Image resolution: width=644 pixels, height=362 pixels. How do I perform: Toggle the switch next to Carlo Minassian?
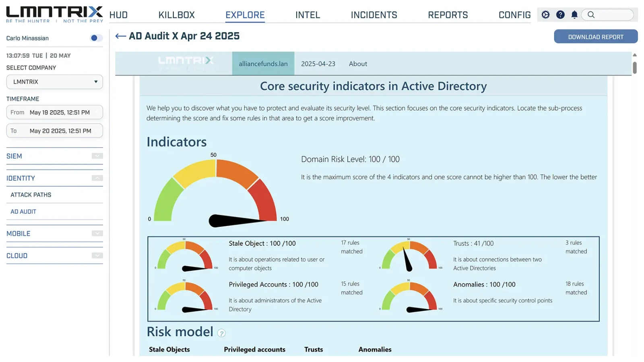pyautogui.click(x=96, y=38)
